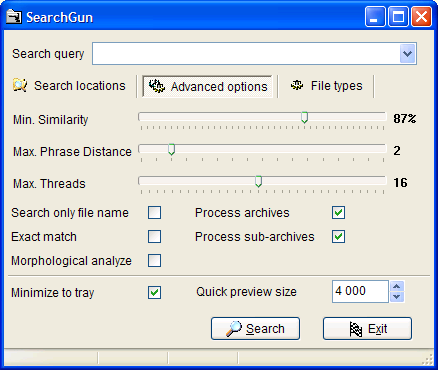Increase Quick preview size with up arrow
This screenshot has height=370, width=438.
click(397, 287)
